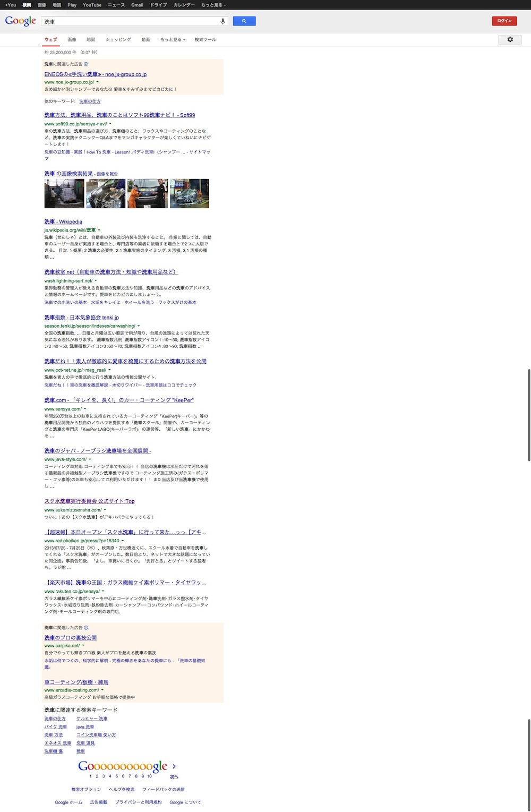The image size is (531, 812).
Task: Switch to the 画像 search tab
Action: point(72,40)
